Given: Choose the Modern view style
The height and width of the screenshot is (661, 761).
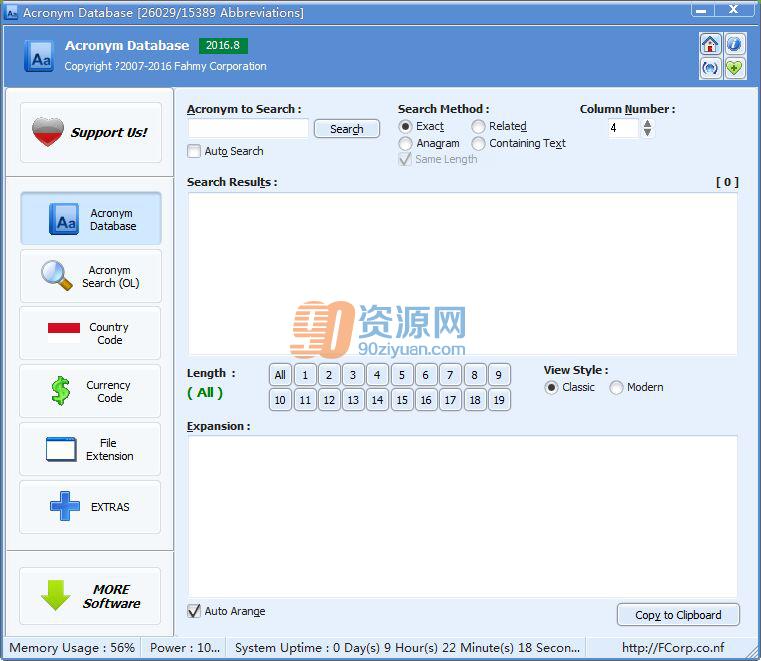Looking at the screenshot, I should click(x=616, y=388).
